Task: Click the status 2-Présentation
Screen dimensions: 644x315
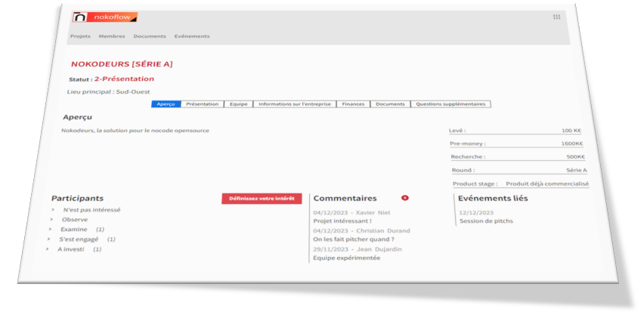Action: pos(124,79)
